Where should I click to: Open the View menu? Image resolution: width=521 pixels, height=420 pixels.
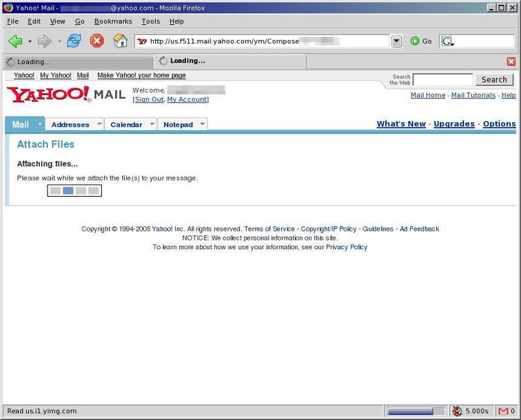(x=57, y=21)
